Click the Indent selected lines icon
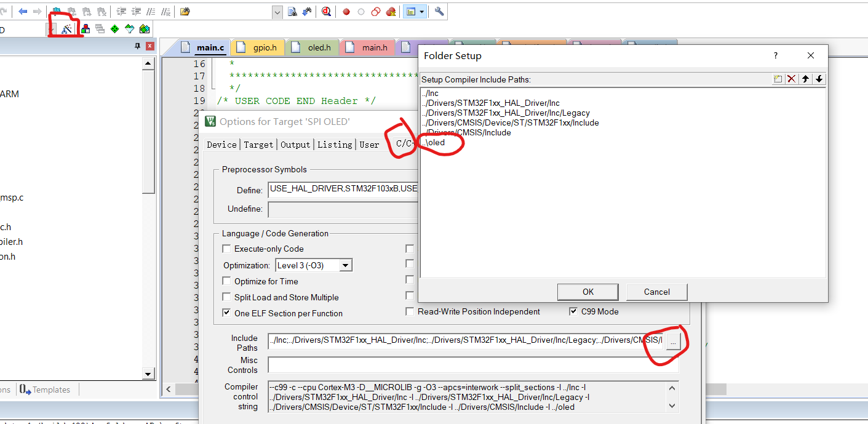The image size is (868, 424). coord(121,12)
